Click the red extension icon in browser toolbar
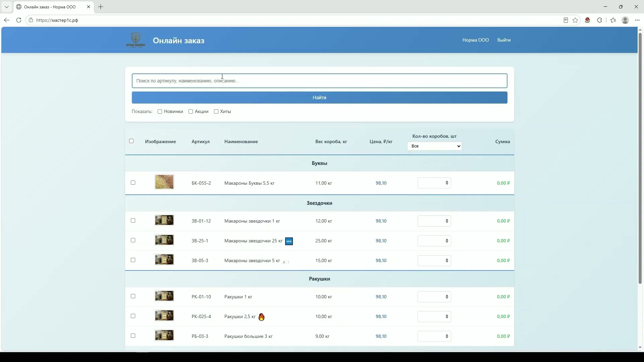Image resolution: width=644 pixels, height=362 pixels. [588, 20]
